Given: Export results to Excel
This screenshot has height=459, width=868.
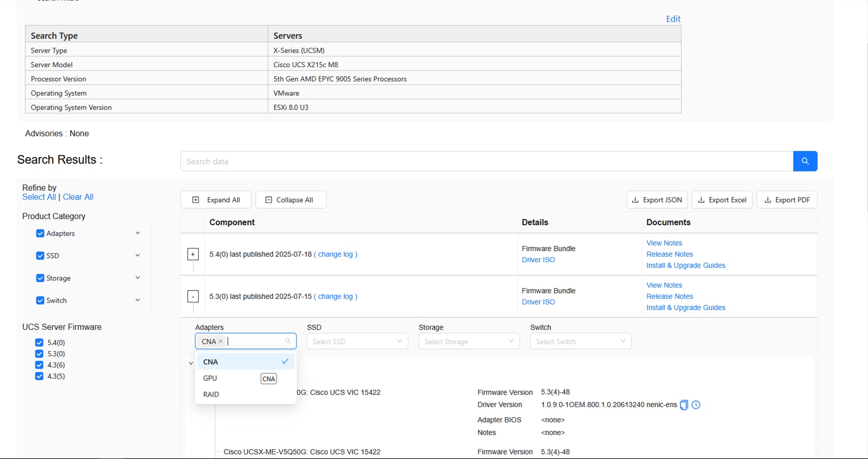Looking at the screenshot, I should [722, 200].
